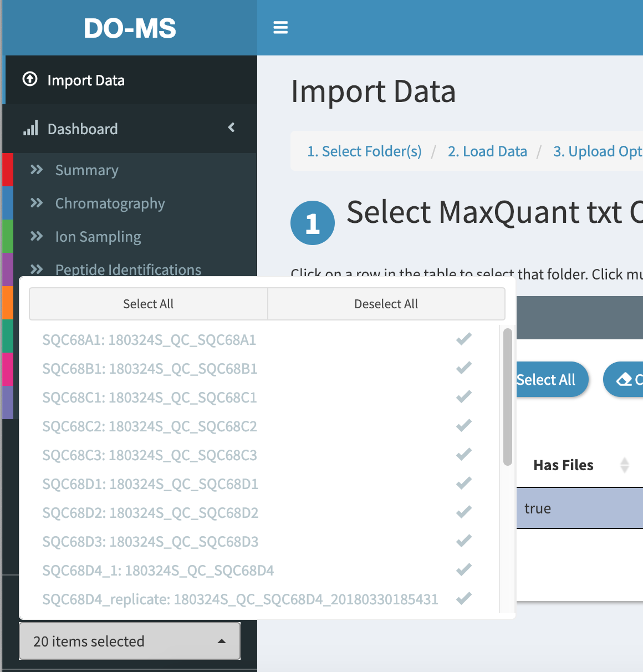Toggle checkmark for SQC68A1 experiment
Viewport: 643px width, 672px height.
(464, 339)
